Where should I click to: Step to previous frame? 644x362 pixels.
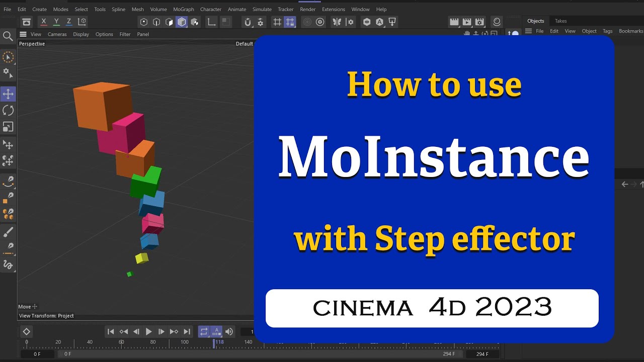point(136,331)
